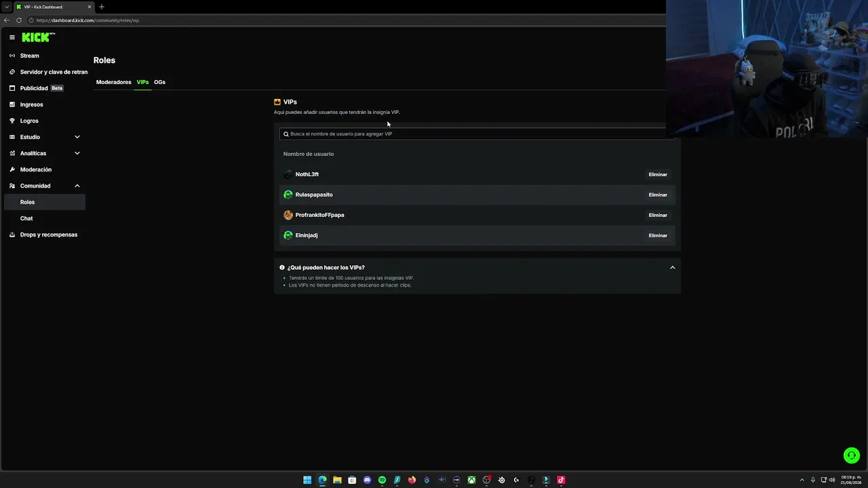Open Spotify from the taskbar
Image resolution: width=868 pixels, height=488 pixels.
click(x=382, y=480)
